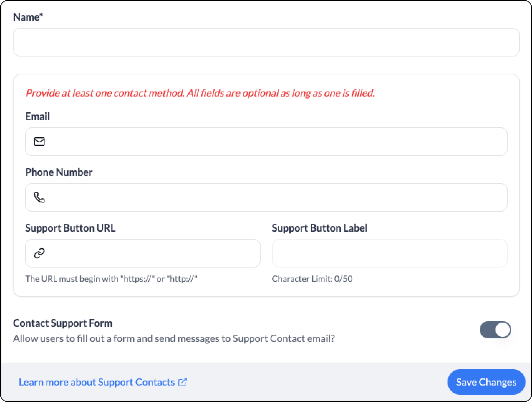Click the phone handset icon
Viewport: 532px width, 402px height.
point(39,197)
